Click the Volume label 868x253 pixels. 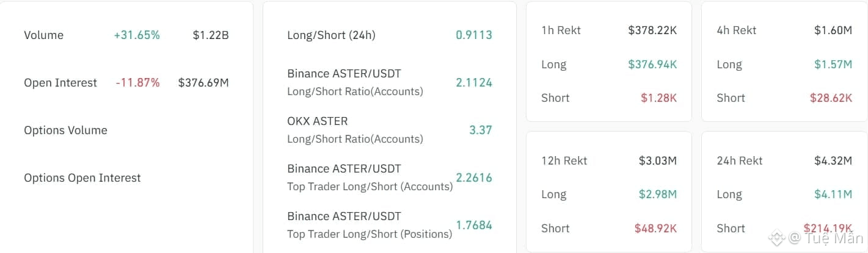pos(43,35)
